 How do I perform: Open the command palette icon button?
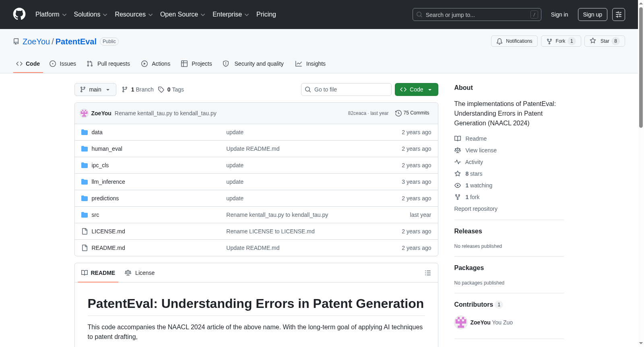(x=619, y=15)
